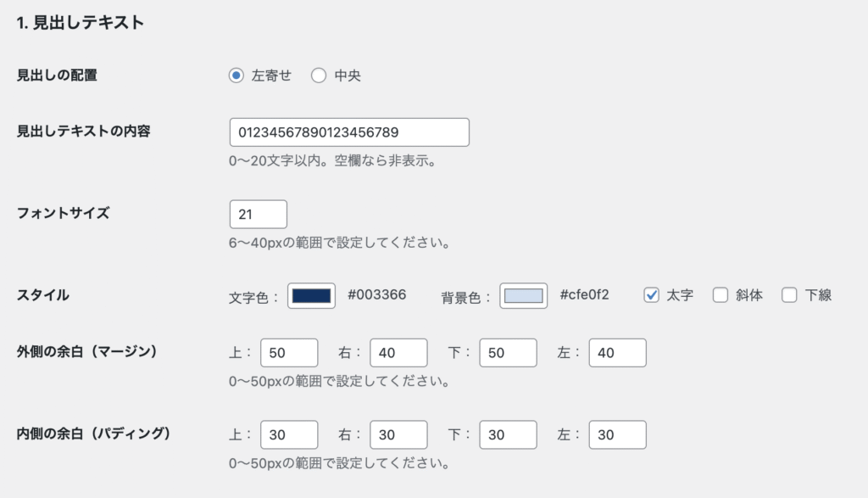Click the padding 左 input field

[x=618, y=435]
